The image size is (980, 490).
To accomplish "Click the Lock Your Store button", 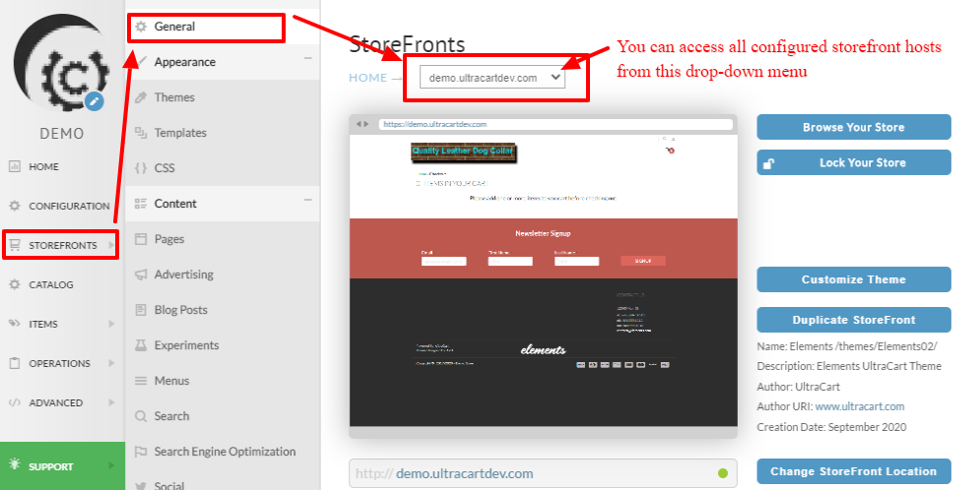I will [854, 163].
